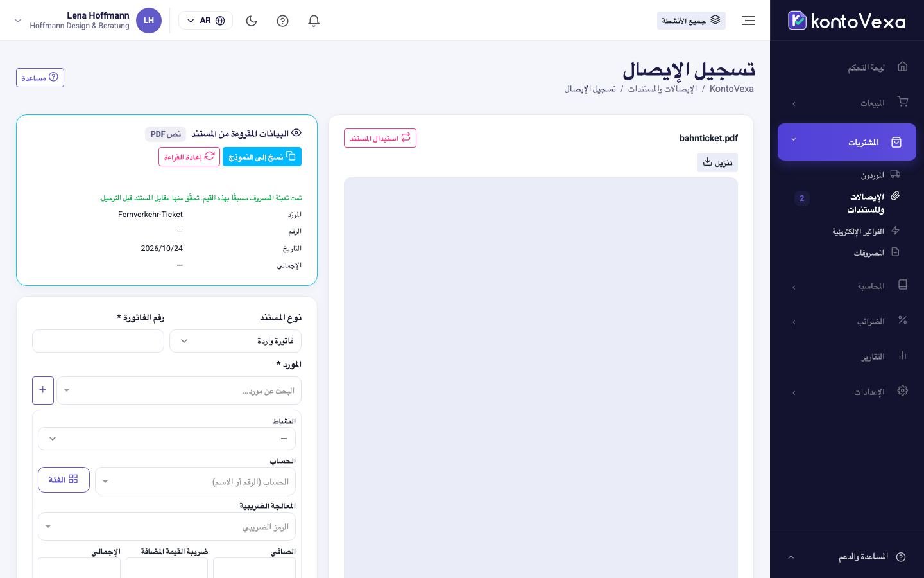Click نسخ إلى النموذج copy to form

coord(262,157)
